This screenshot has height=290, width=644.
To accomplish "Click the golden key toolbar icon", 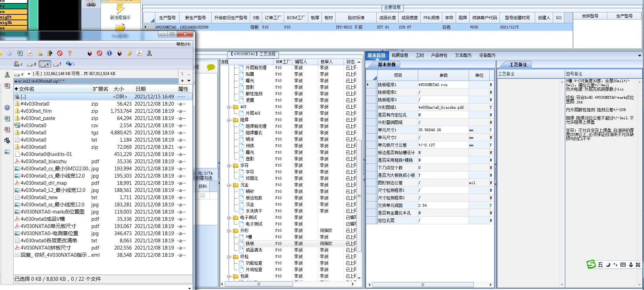I will pyautogui.click(x=70, y=53).
